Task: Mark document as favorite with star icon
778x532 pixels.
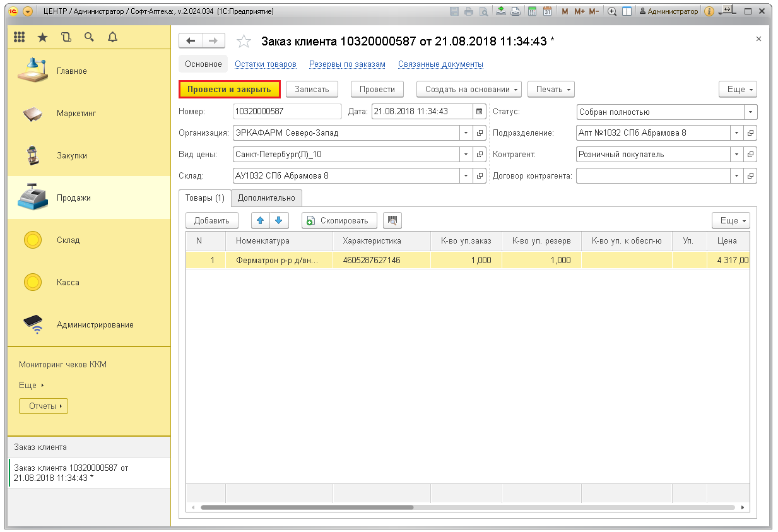Action: coord(244,42)
